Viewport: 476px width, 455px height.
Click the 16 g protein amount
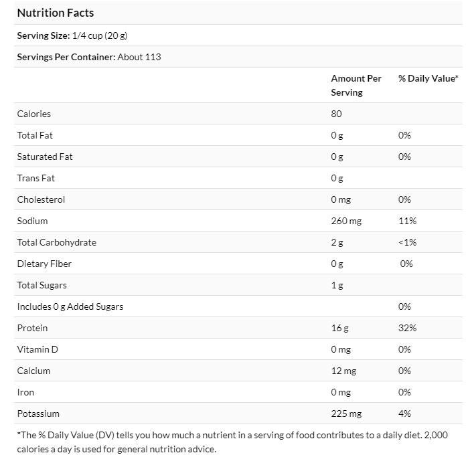pyautogui.click(x=339, y=328)
